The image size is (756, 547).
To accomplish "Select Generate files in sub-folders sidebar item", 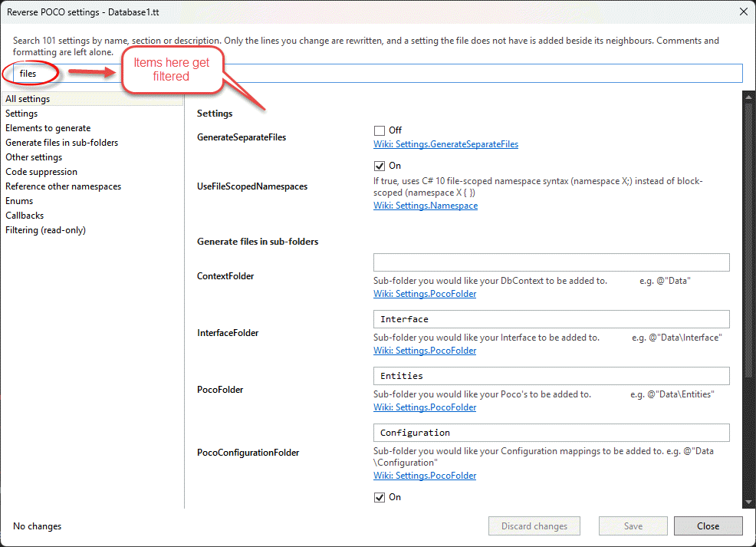I will [x=61, y=142].
